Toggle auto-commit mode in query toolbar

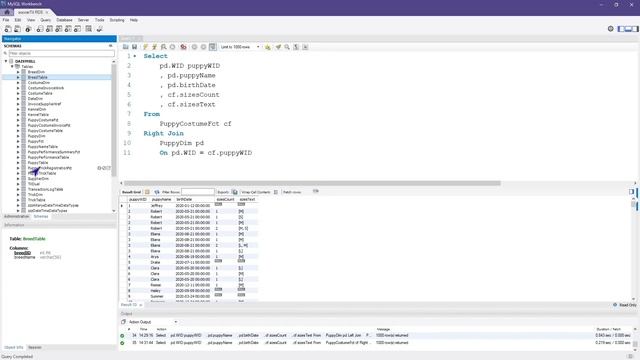pos(213,47)
